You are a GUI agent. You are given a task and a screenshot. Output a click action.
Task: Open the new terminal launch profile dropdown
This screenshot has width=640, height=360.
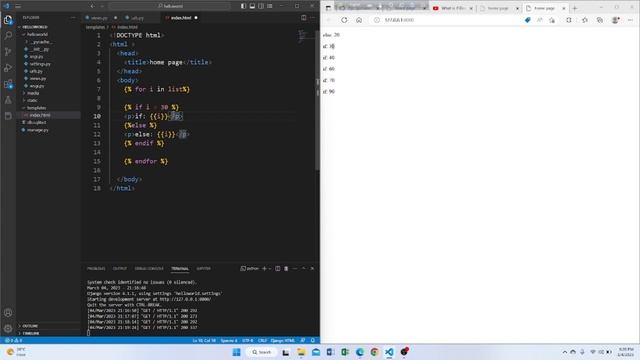[270, 269]
